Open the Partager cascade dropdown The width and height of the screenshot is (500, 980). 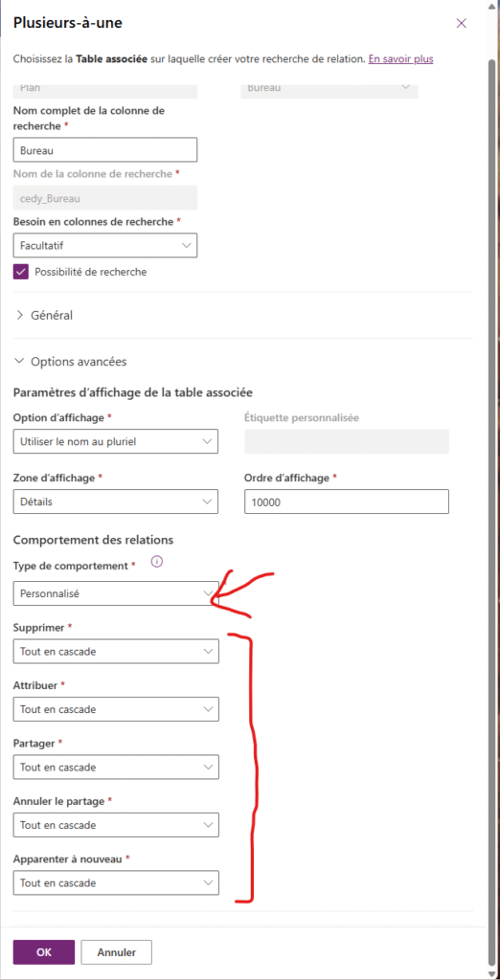(116, 767)
